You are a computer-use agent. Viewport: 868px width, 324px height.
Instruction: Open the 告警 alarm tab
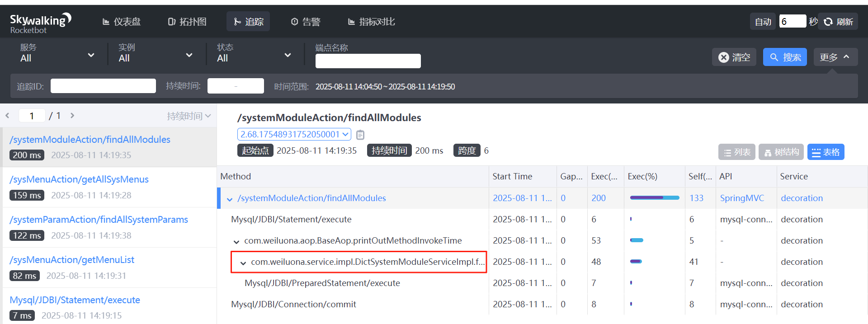(x=306, y=22)
